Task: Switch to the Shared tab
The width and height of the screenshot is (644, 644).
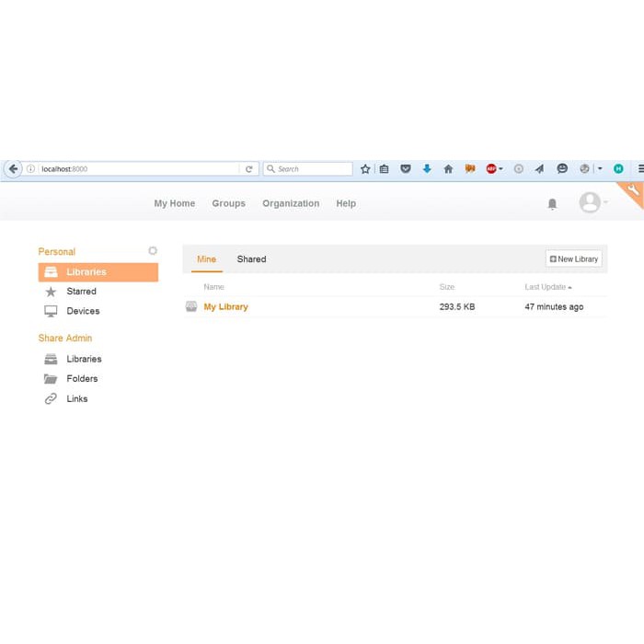Action: point(251,259)
